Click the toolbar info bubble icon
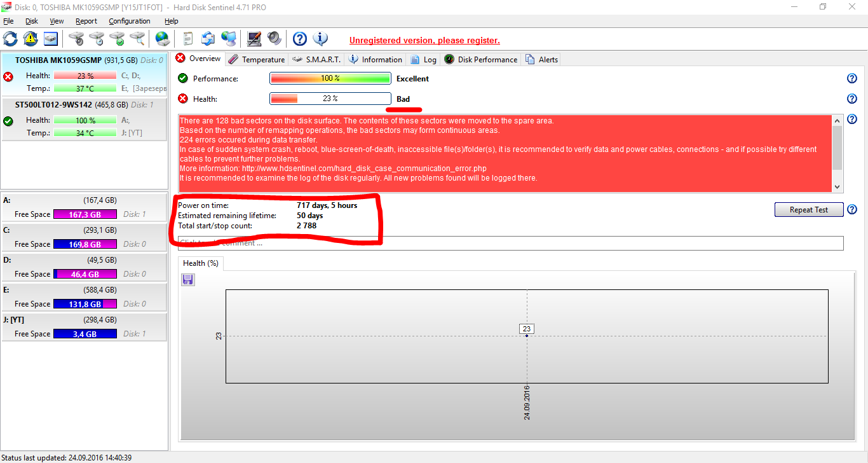Screen dimensions: 868x463 click(320, 39)
